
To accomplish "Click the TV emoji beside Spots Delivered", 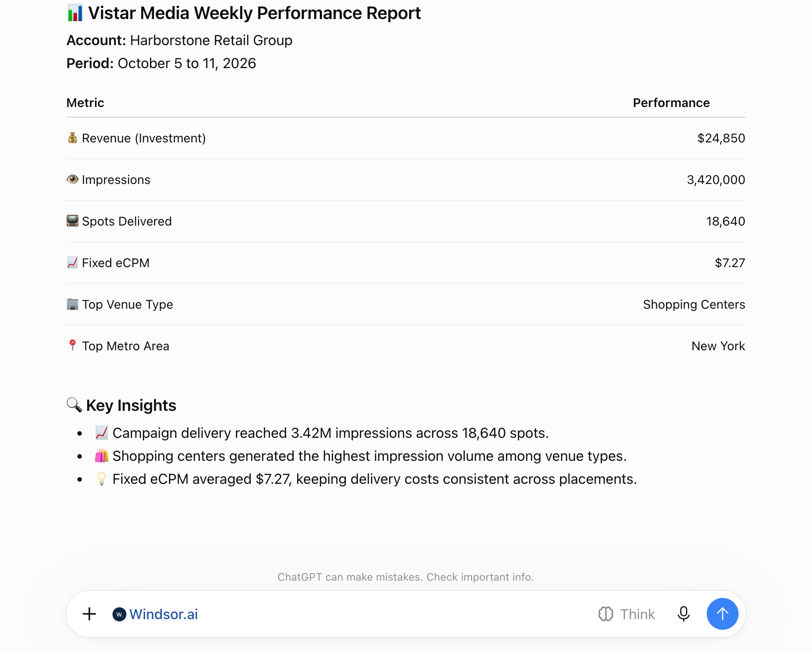I will 73,221.
